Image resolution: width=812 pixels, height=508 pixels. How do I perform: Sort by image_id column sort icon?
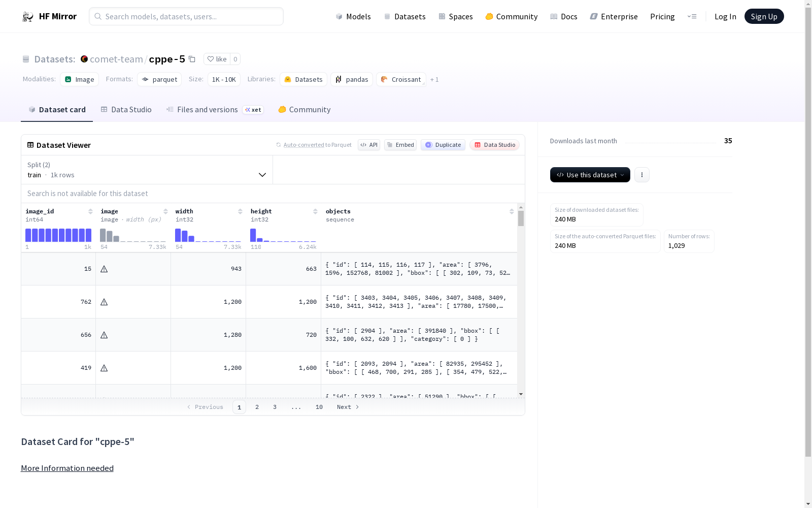(90, 211)
